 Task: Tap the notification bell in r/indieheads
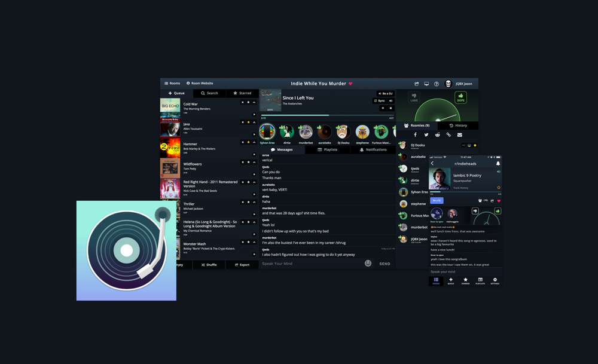498,163
